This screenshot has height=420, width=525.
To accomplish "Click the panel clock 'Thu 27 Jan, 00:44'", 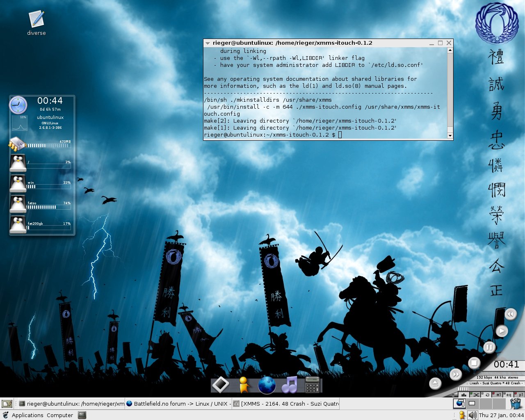I will 501,415.
